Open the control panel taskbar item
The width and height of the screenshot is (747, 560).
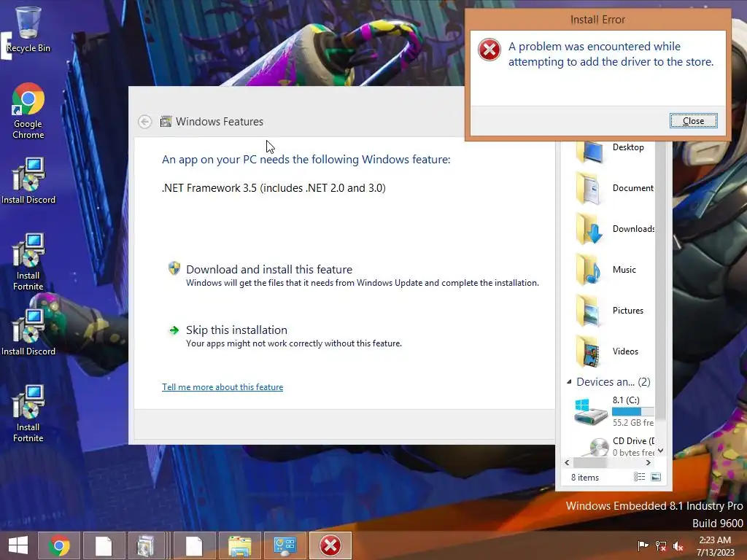pyautogui.click(x=285, y=545)
